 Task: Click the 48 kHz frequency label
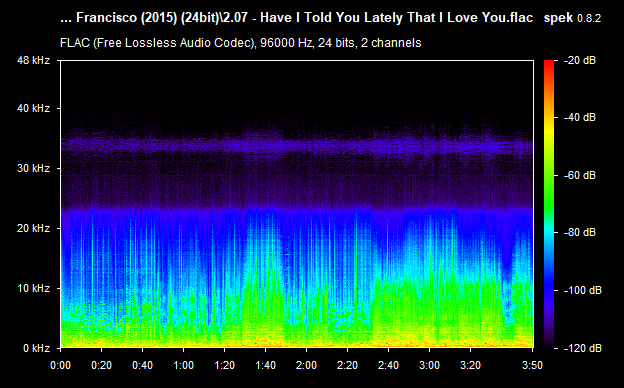pos(33,60)
